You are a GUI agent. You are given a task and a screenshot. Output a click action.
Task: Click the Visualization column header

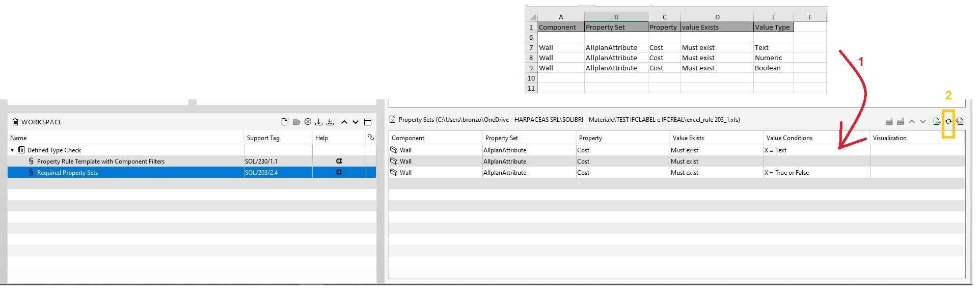click(917, 138)
